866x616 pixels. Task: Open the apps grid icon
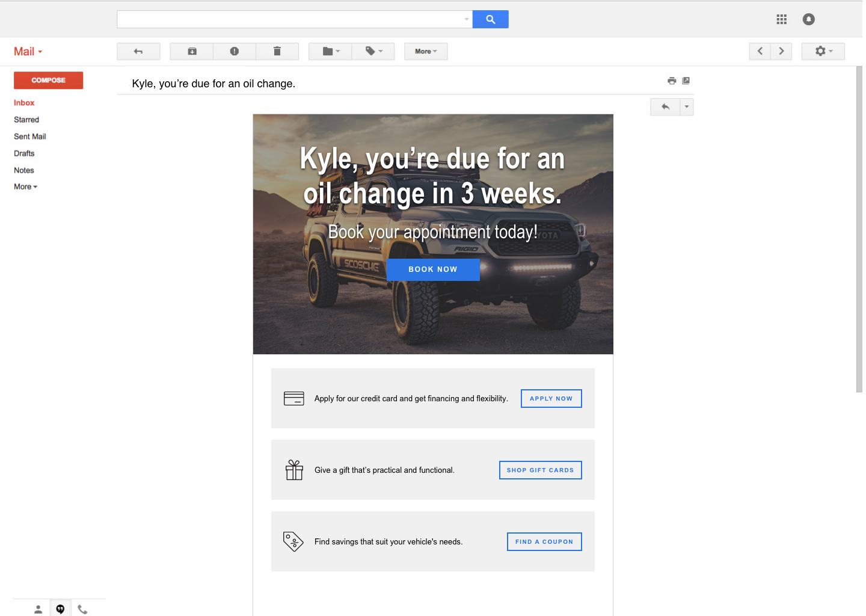click(781, 19)
